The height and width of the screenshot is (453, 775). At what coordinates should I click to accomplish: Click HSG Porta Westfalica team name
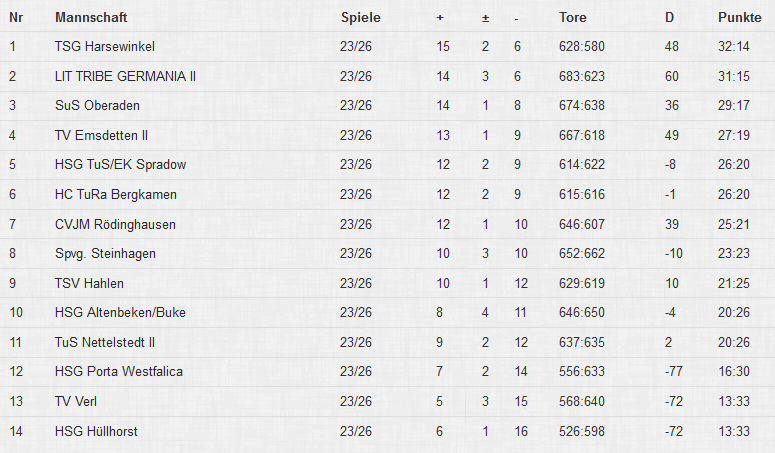click(x=119, y=372)
